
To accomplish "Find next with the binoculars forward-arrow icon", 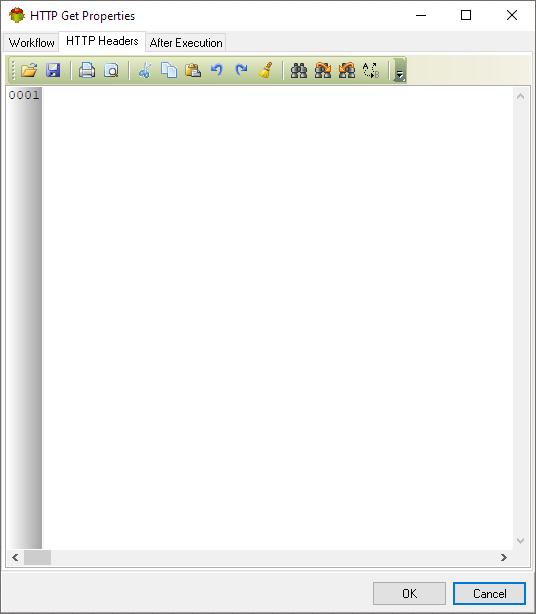I will [x=323, y=70].
